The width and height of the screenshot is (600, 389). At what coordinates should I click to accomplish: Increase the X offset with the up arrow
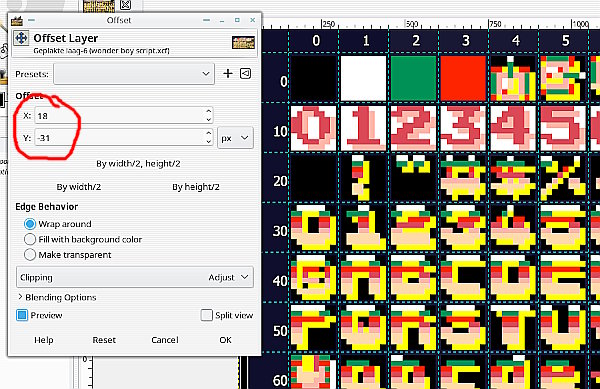209,111
